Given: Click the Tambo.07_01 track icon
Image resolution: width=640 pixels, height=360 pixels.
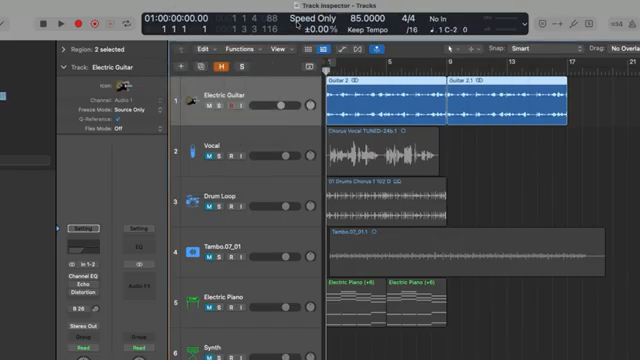Looking at the screenshot, I should click(x=192, y=252).
